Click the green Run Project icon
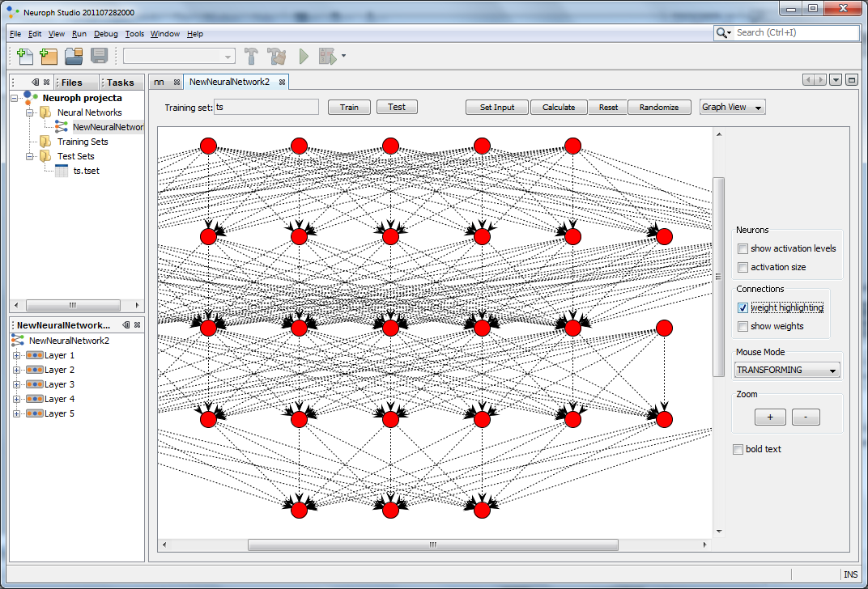868x589 pixels. click(304, 56)
